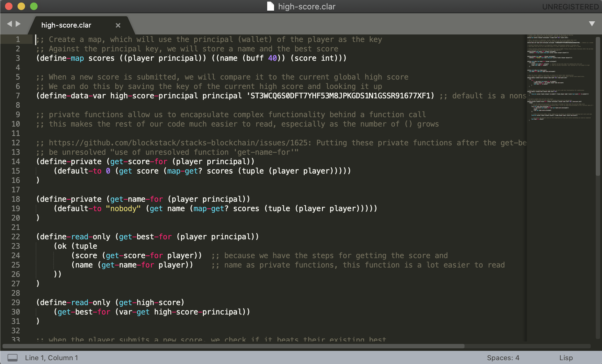
Task: Click 'get-best-for' on line 22
Action: pyautogui.click(x=145, y=237)
